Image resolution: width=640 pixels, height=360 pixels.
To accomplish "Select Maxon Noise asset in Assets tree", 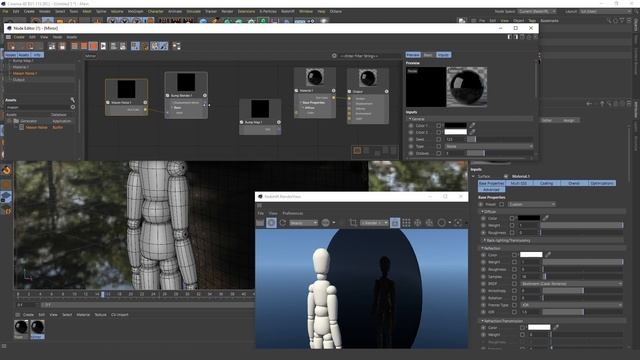I will coord(37,127).
